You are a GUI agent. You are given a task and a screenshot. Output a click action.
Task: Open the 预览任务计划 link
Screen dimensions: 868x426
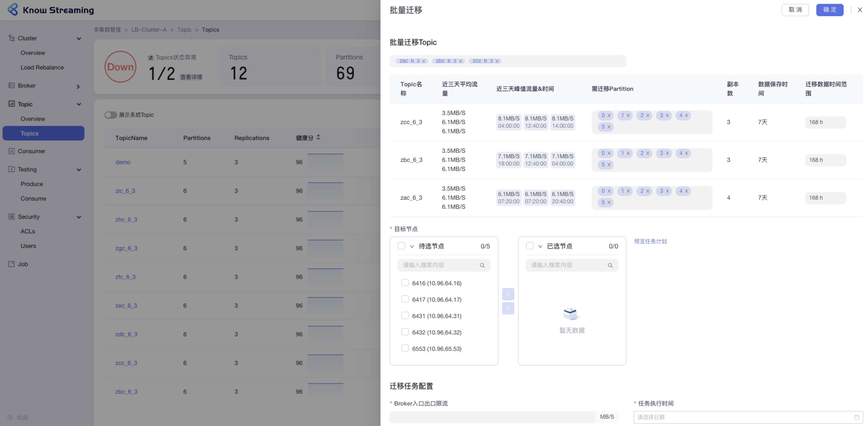(650, 241)
